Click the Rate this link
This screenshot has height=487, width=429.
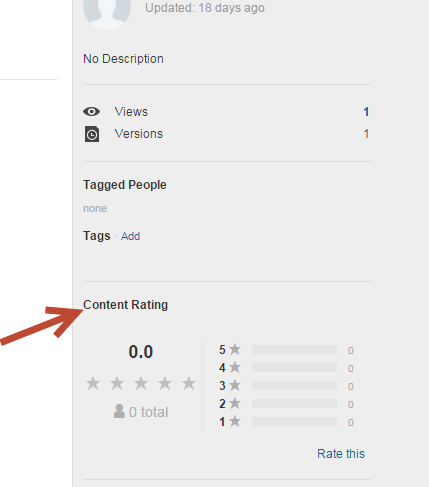[341, 454]
